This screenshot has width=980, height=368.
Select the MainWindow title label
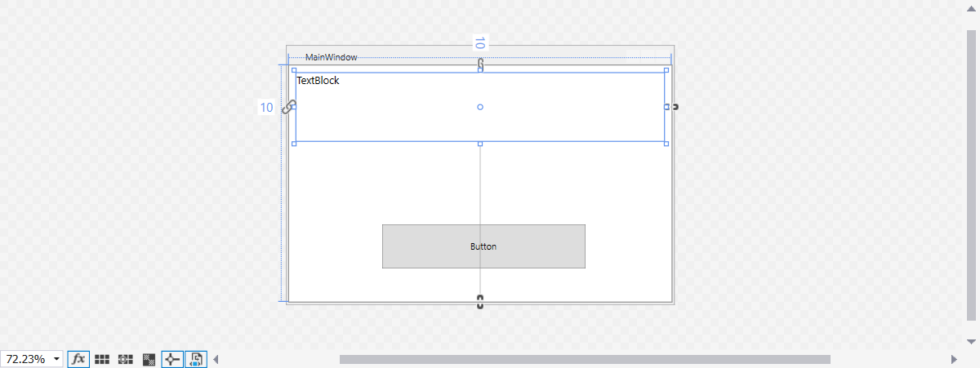pos(331,57)
